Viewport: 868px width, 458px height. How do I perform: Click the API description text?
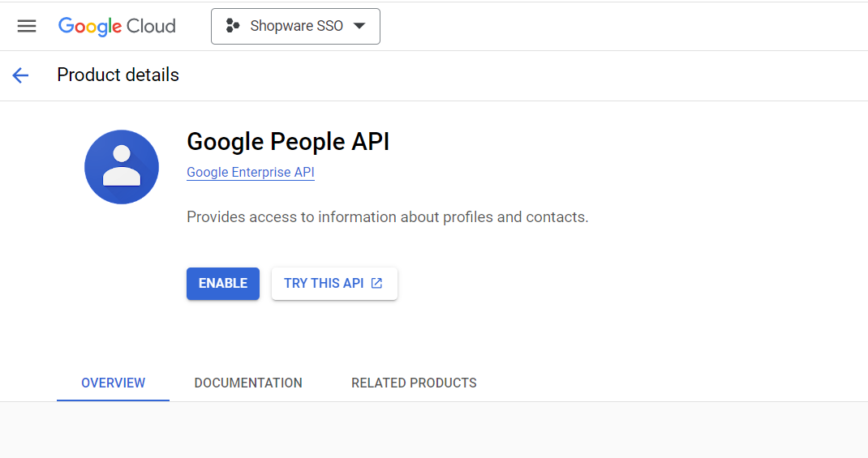(x=388, y=216)
